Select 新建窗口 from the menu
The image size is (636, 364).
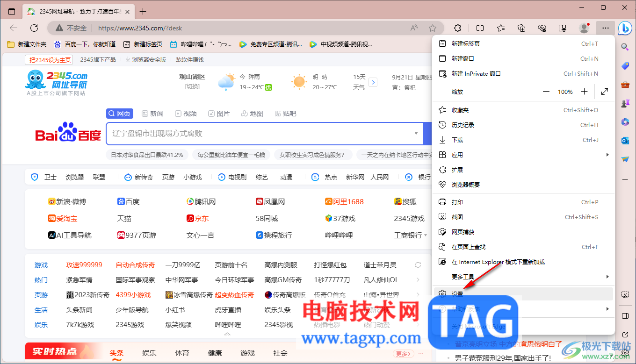(x=523, y=58)
